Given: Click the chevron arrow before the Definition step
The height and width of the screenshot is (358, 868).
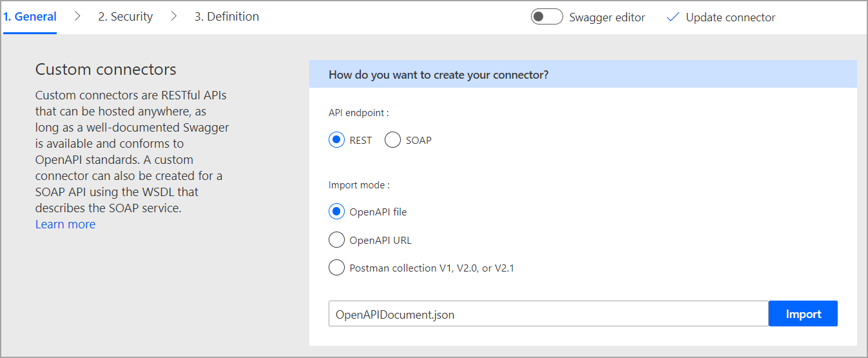Looking at the screenshot, I should (x=174, y=16).
